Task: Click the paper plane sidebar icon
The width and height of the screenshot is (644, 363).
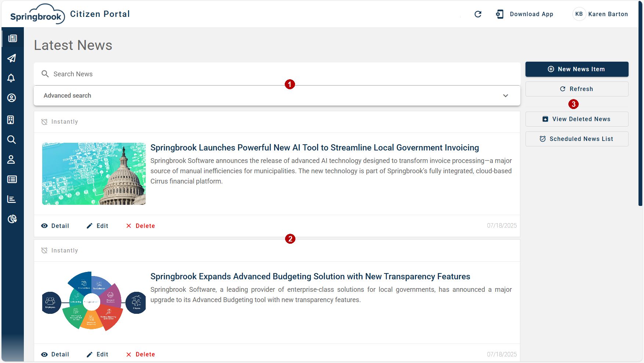Action: (12, 58)
